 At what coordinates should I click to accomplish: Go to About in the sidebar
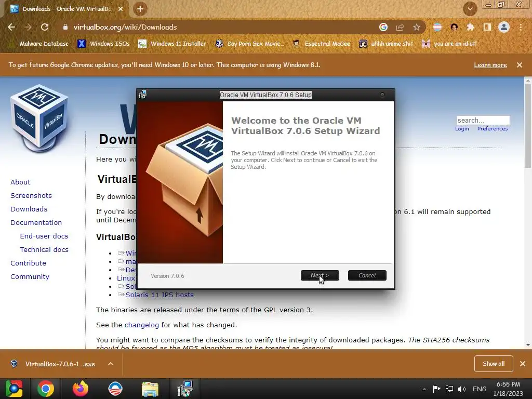20,182
